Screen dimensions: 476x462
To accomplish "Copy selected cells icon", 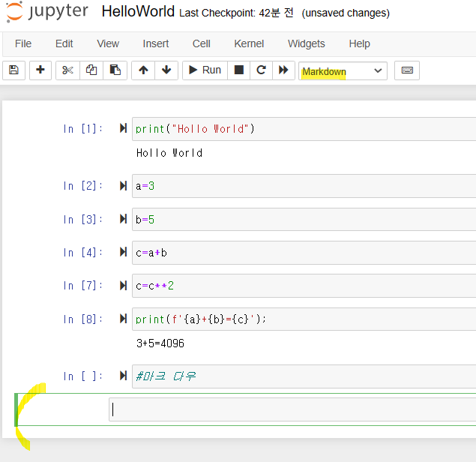I will 91,70.
